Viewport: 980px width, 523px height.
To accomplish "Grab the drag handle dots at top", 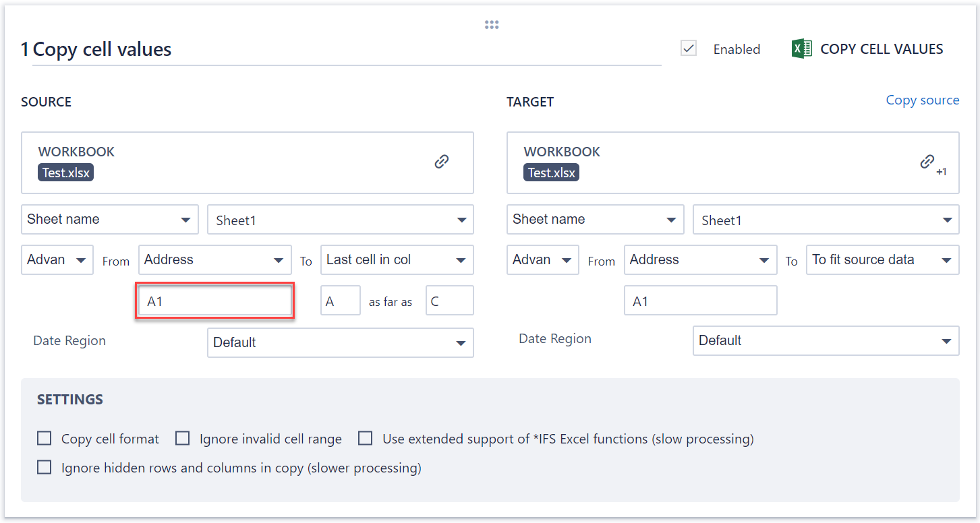I will [x=492, y=25].
